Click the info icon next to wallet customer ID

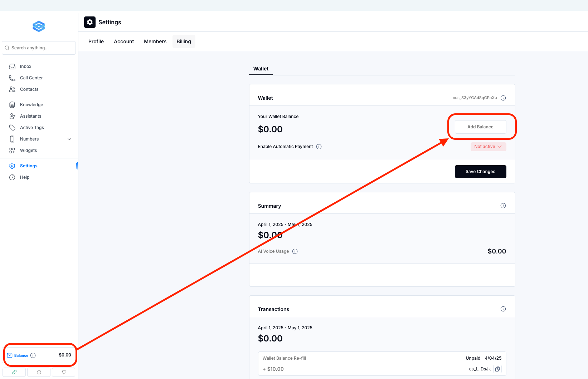503,98
